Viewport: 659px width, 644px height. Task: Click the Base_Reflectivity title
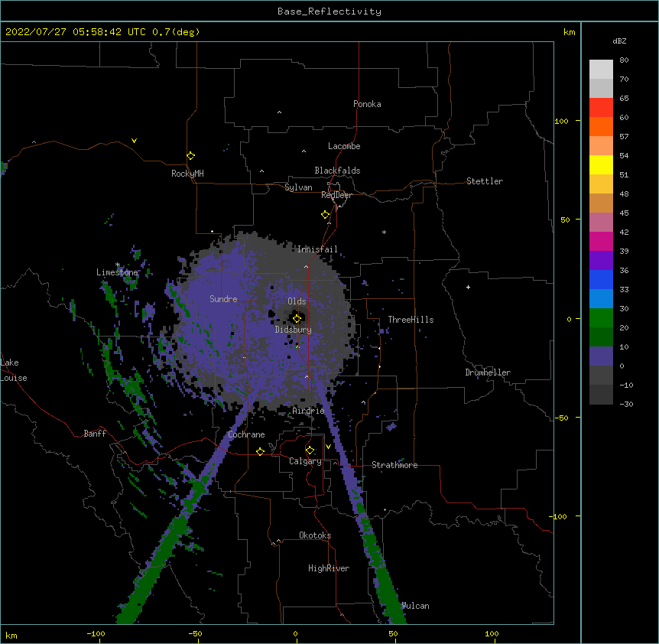point(329,11)
